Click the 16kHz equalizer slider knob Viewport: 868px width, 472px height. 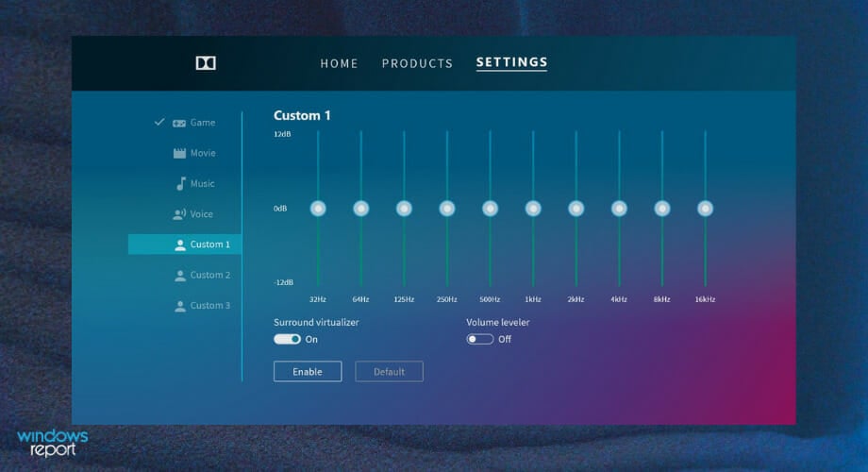point(706,209)
